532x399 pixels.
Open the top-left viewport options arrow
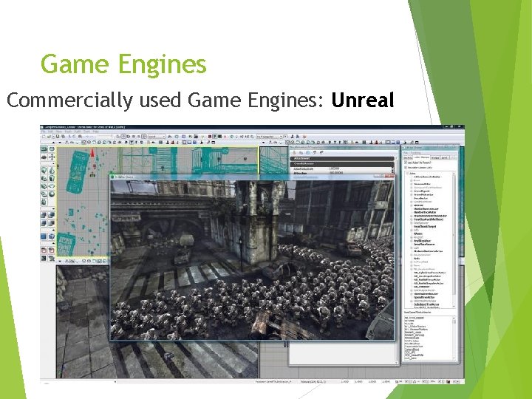point(61,143)
